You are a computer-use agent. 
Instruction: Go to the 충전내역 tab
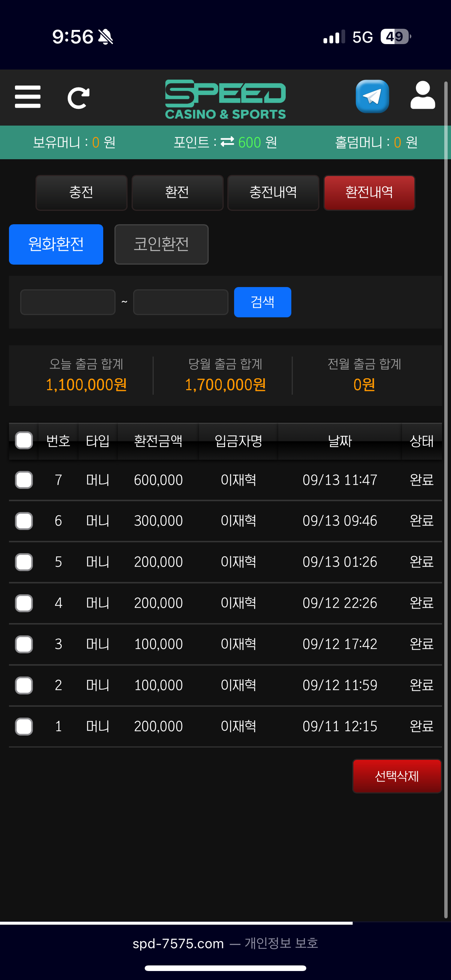[x=273, y=192]
